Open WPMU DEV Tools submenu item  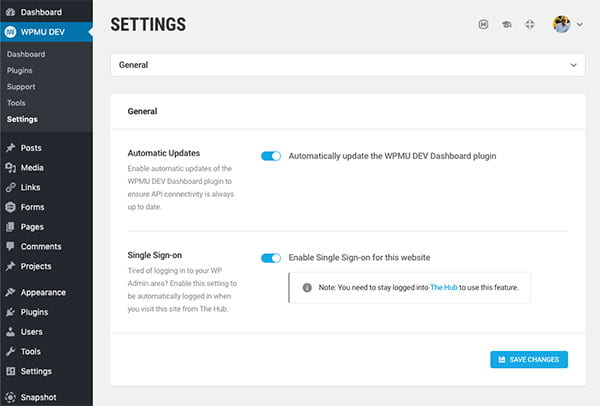click(16, 103)
